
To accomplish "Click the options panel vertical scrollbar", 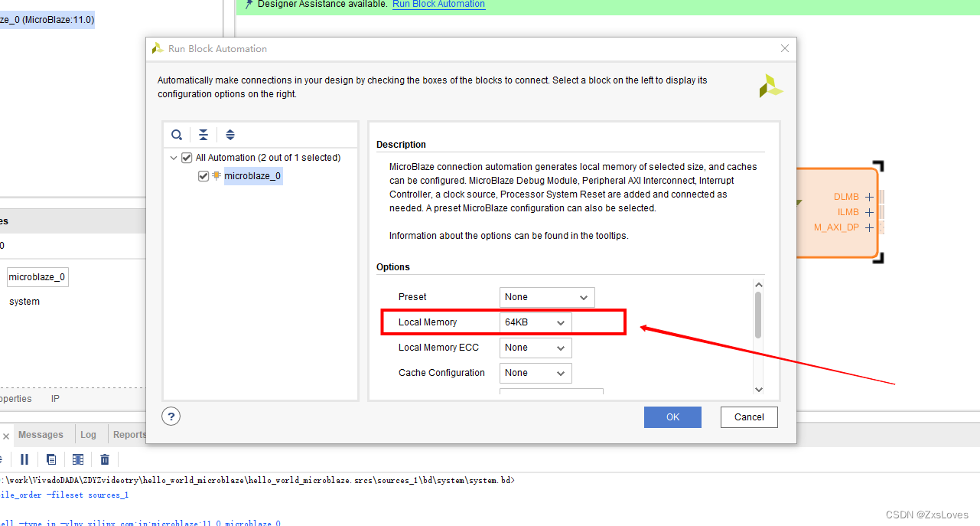I will pos(758,314).
